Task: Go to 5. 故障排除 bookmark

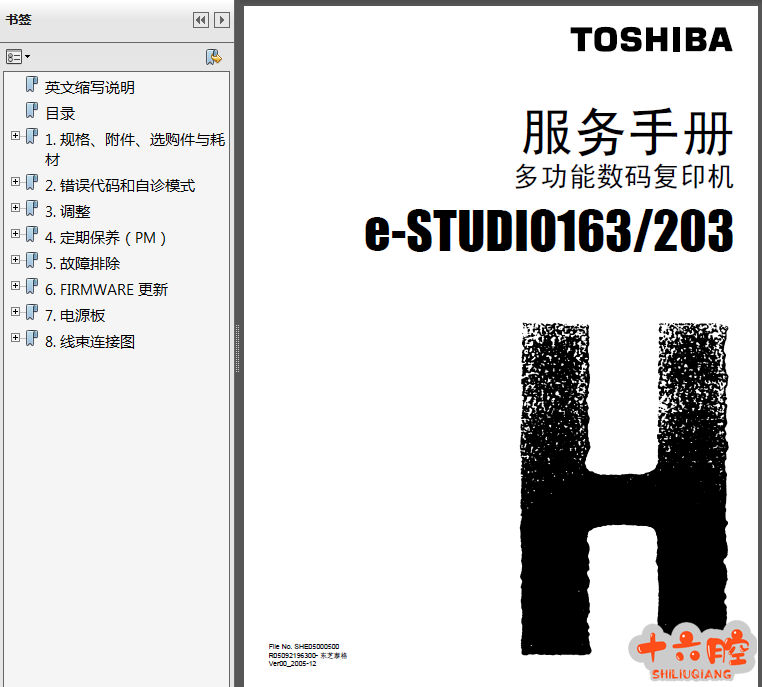Action: [x=82, y=264]
